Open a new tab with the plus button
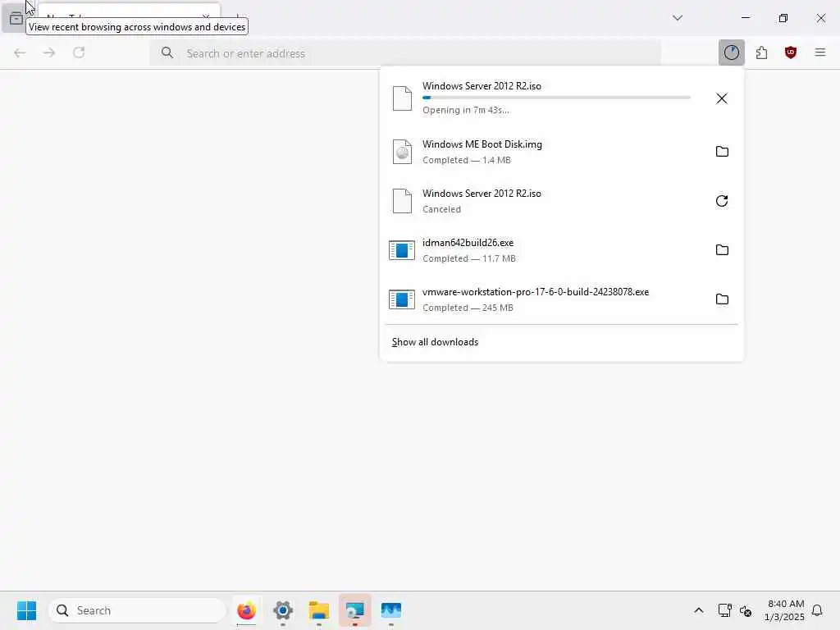This screenshot has height=630, width=840. point(238,18)
